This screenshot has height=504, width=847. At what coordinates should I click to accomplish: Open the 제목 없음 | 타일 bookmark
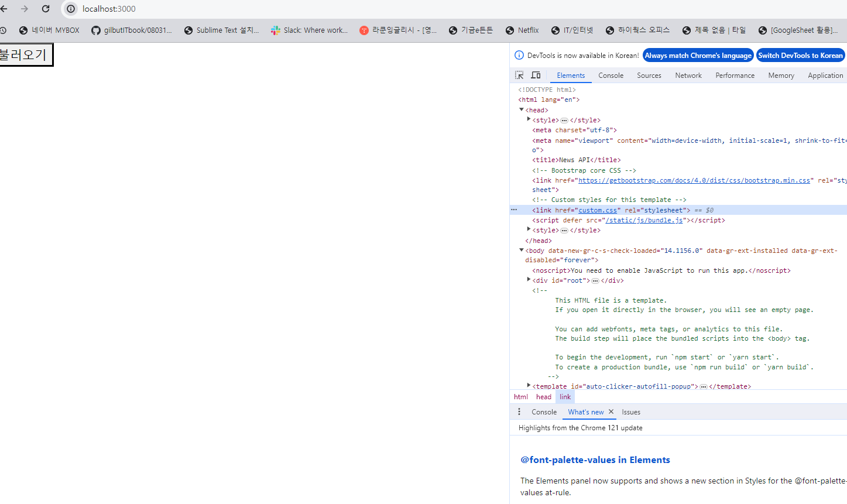[x=714, y=30]
